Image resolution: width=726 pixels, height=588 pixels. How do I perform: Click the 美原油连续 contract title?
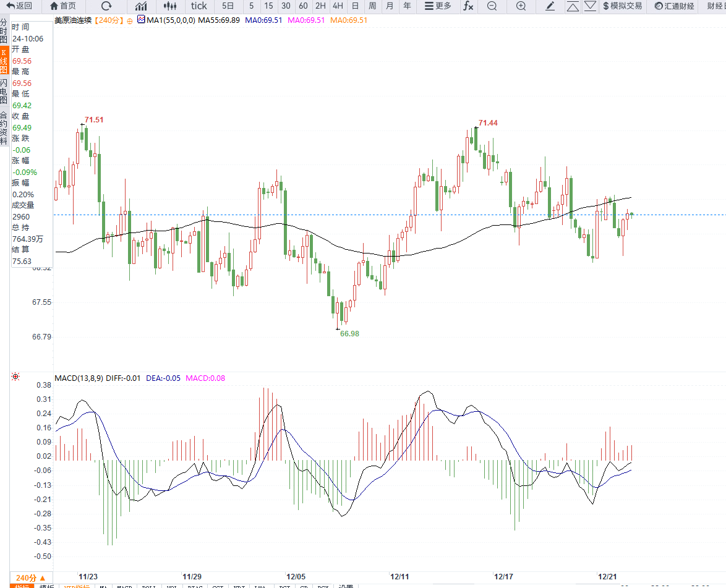[73, 20]
